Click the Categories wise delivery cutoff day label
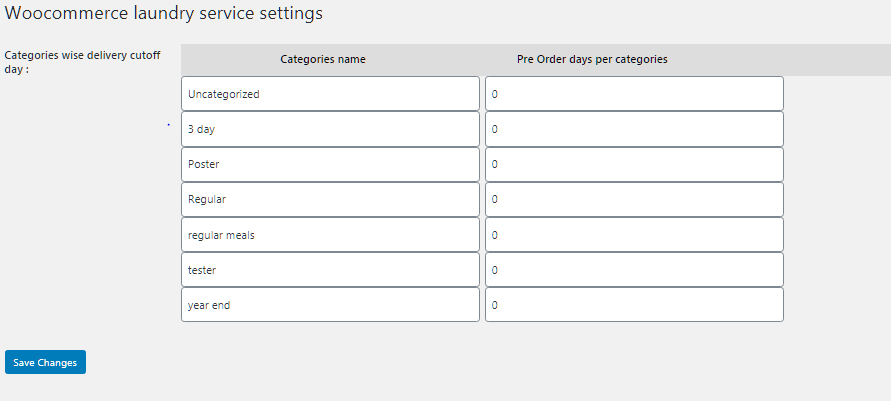891x401 pixels. coord(82,62)
